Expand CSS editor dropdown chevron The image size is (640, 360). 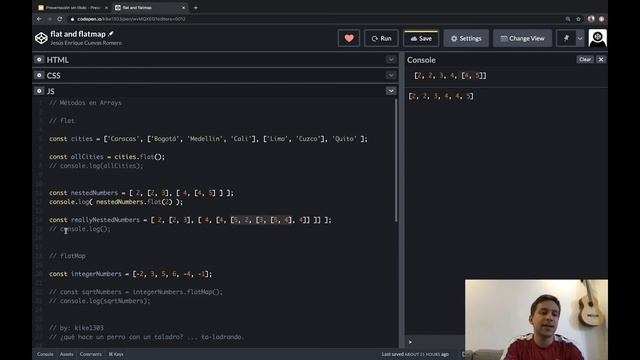[x=391, y=75]
